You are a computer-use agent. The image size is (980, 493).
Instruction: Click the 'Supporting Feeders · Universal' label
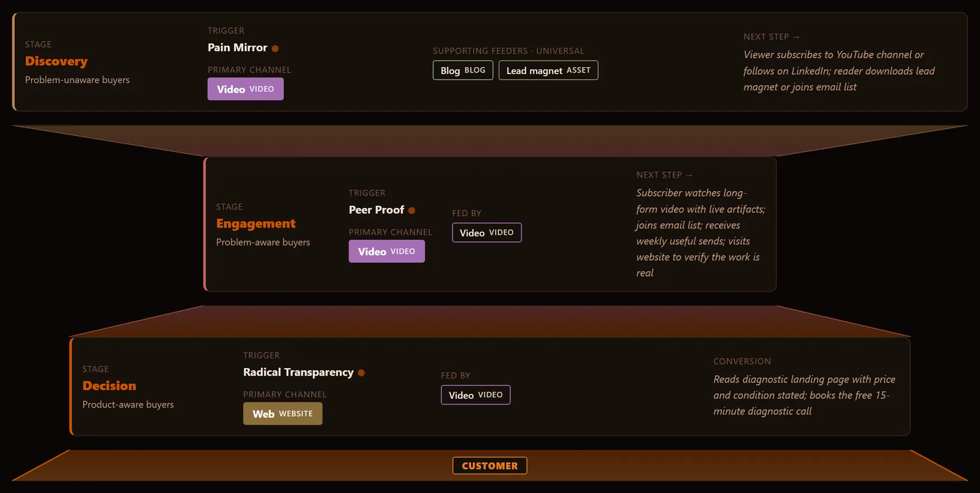[509, 51]
